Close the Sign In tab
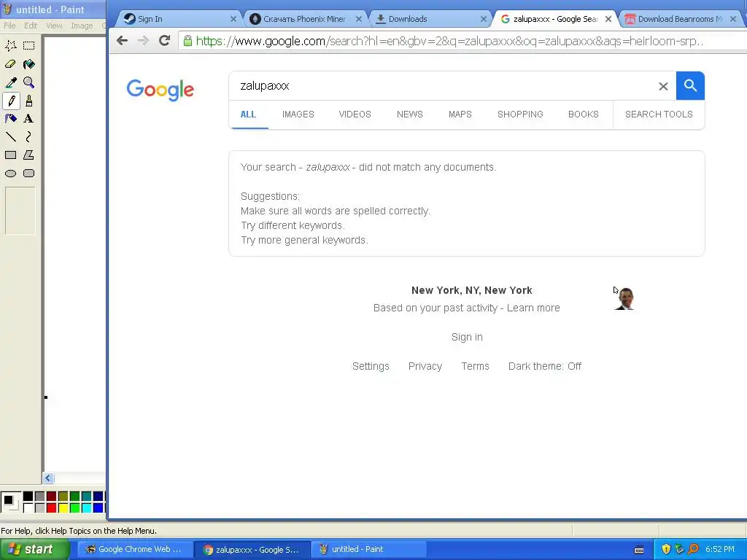 point(233,19)
